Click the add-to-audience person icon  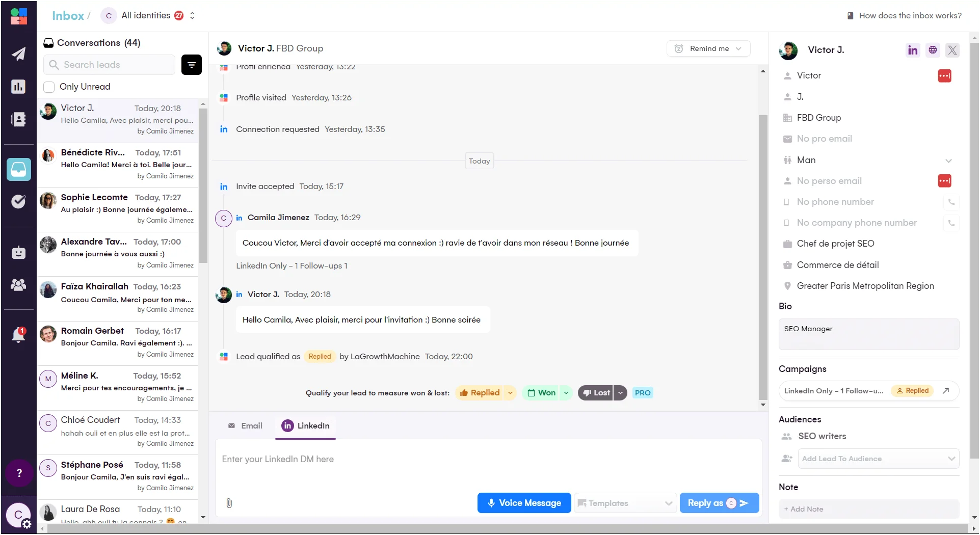[x=787, y=459]
